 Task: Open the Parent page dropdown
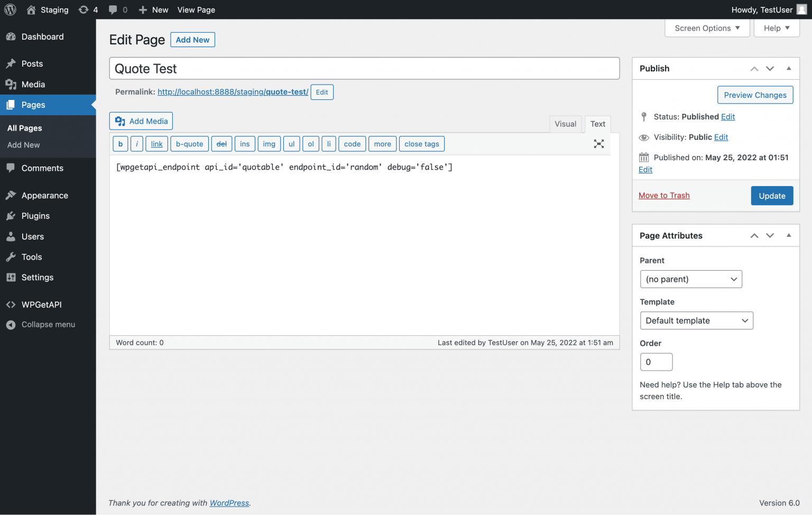(691, 279)
